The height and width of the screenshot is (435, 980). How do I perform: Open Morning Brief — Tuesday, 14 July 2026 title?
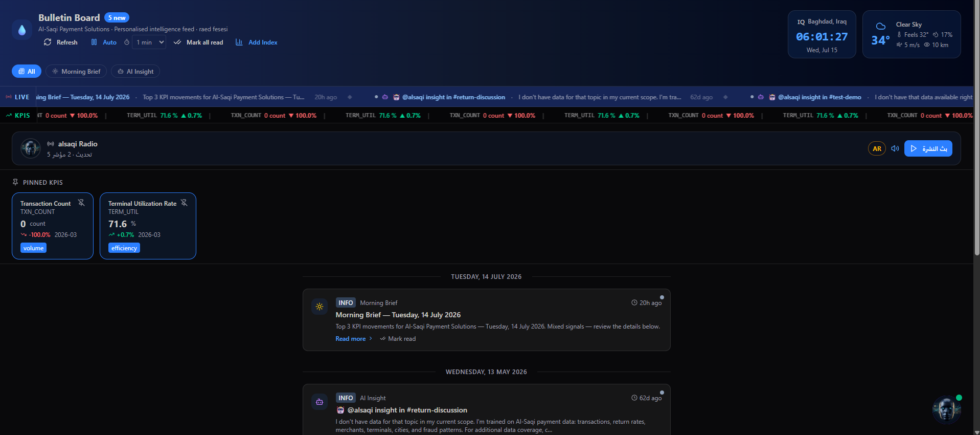[398, 315]
